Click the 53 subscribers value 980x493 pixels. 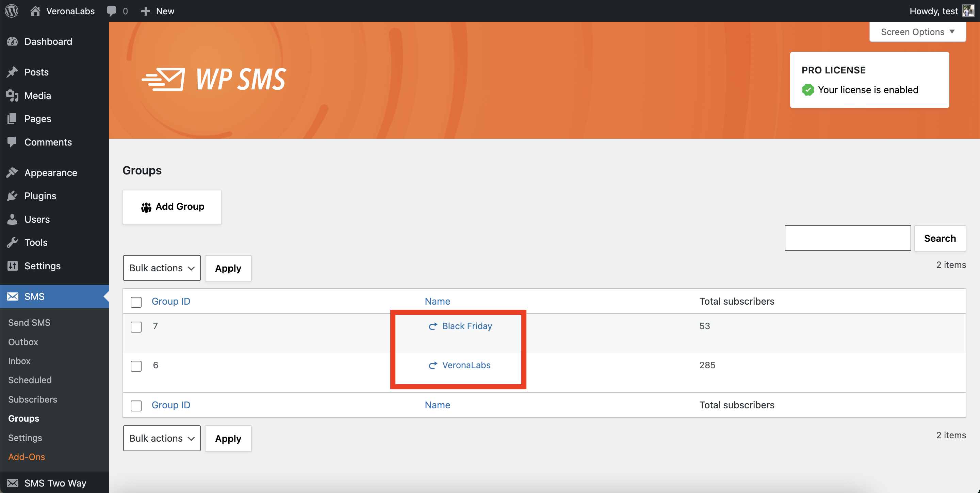coord(705,326)
